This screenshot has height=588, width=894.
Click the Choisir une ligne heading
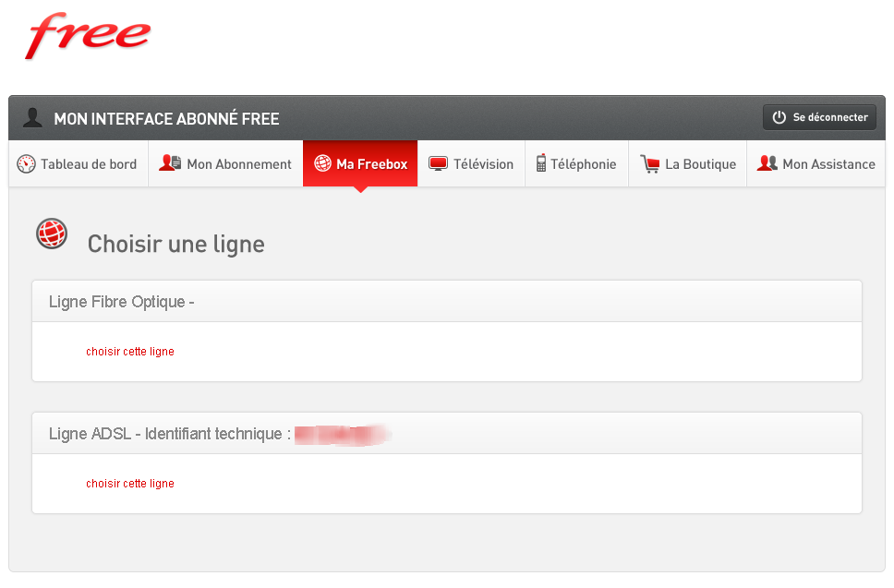pos(175,245)
